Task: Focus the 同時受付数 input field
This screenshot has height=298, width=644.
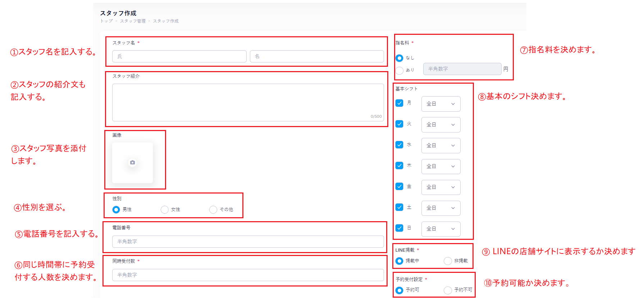Action: click(248, 275)
